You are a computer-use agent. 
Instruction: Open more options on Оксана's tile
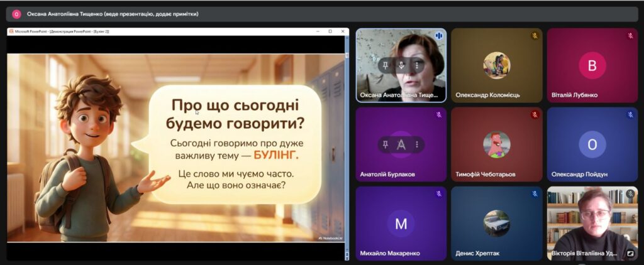(x=416, y=65)
